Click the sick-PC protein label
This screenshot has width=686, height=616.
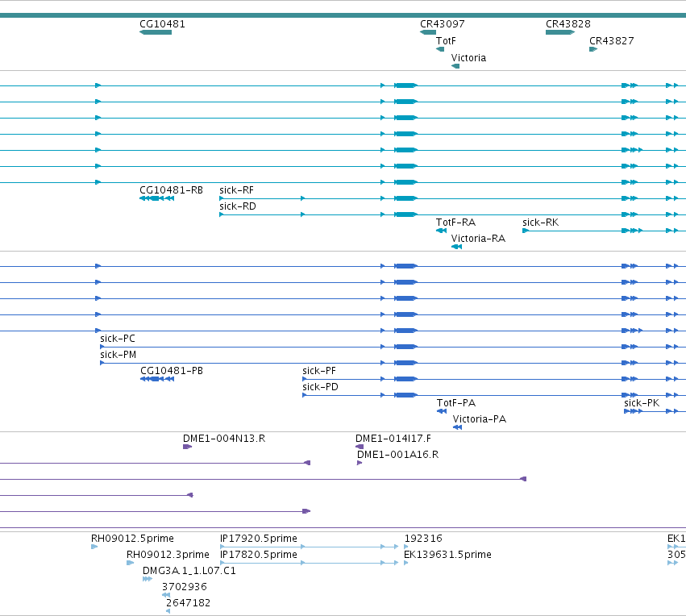pos(117,339)
